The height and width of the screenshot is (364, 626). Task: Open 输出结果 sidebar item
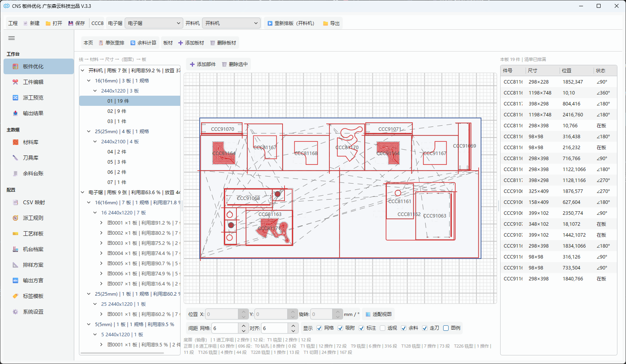[39, 113]
